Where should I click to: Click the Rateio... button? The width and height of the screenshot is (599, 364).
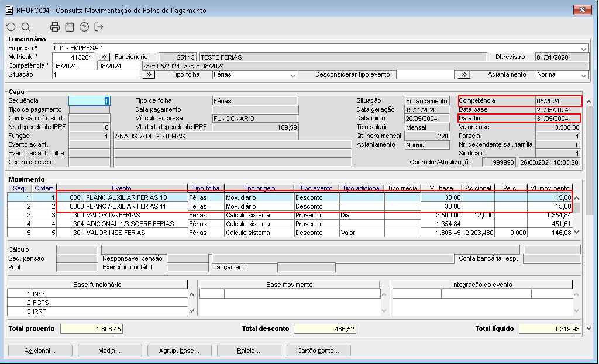point(249,351)
